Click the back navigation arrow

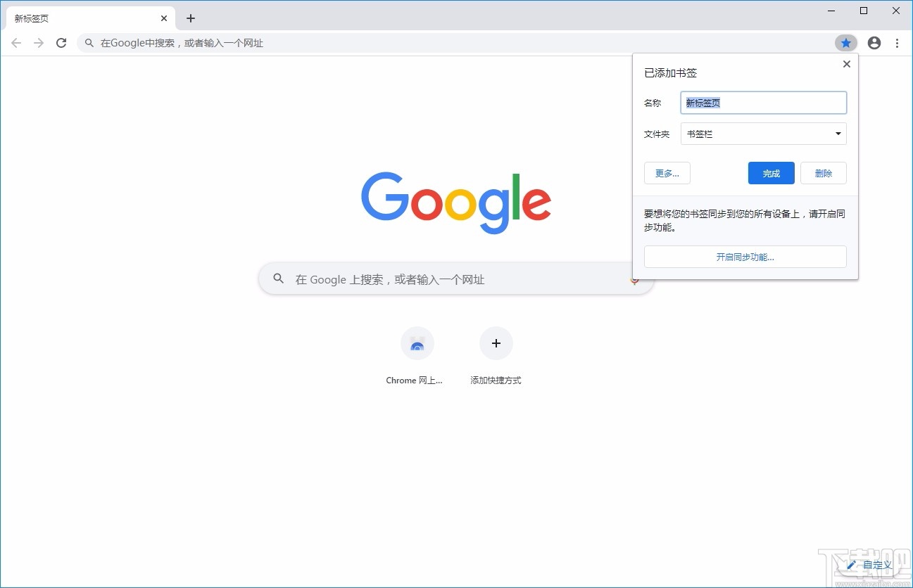click(16, 42)
